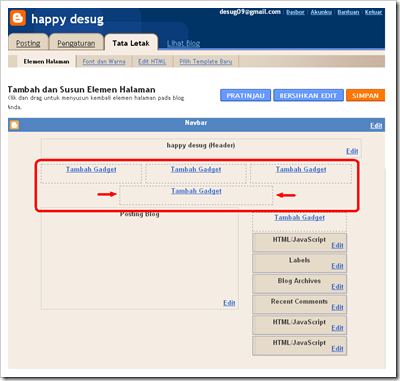Image resolution: width=400 pixels, height=381 pixels.
Task: Open the Posting tab
Action: (28, 43)
